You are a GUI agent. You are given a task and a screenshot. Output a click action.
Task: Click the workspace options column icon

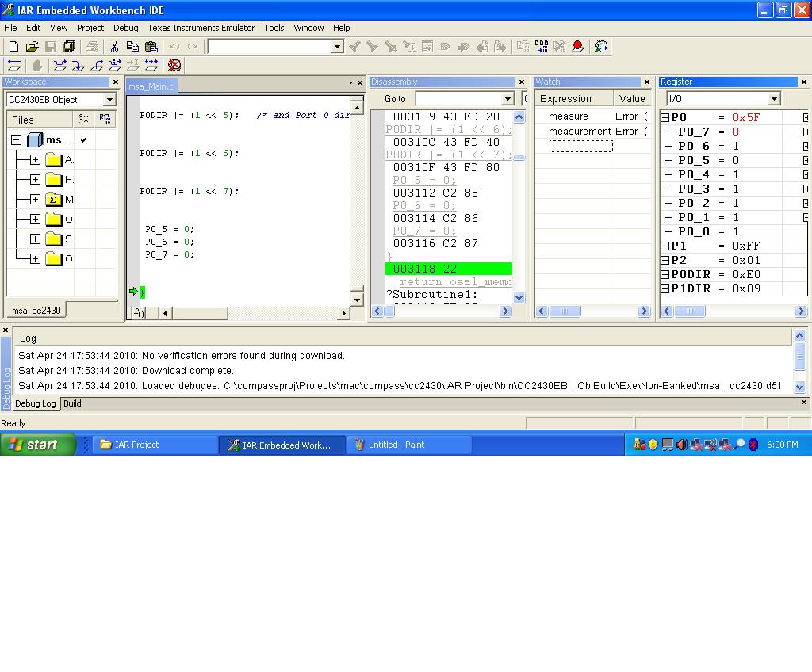click(x=82, y=119)
